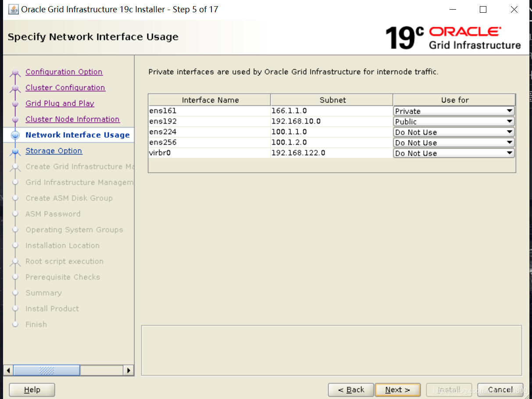Click right arrow of sidebar horizontal scrollbar
This screenshot has height=399, width=532.
[129, 370]
